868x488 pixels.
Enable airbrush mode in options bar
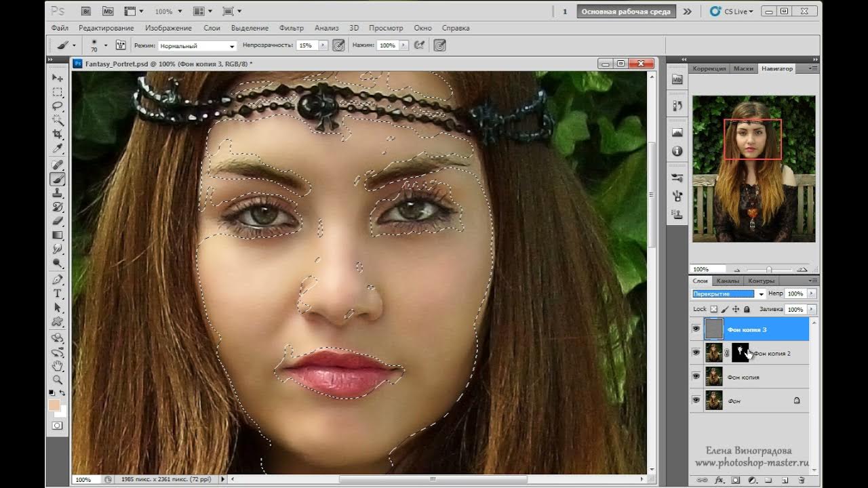click(x=420, y=45)
